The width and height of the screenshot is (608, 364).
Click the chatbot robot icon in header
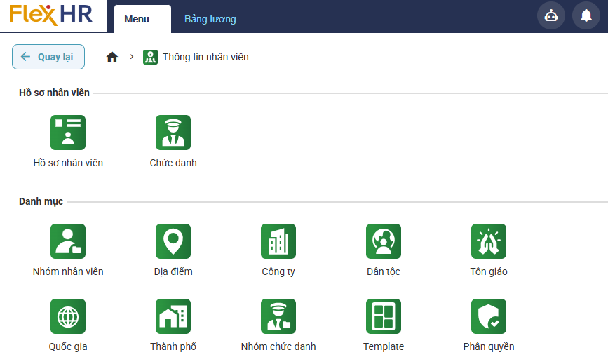(x=551, y=15)
